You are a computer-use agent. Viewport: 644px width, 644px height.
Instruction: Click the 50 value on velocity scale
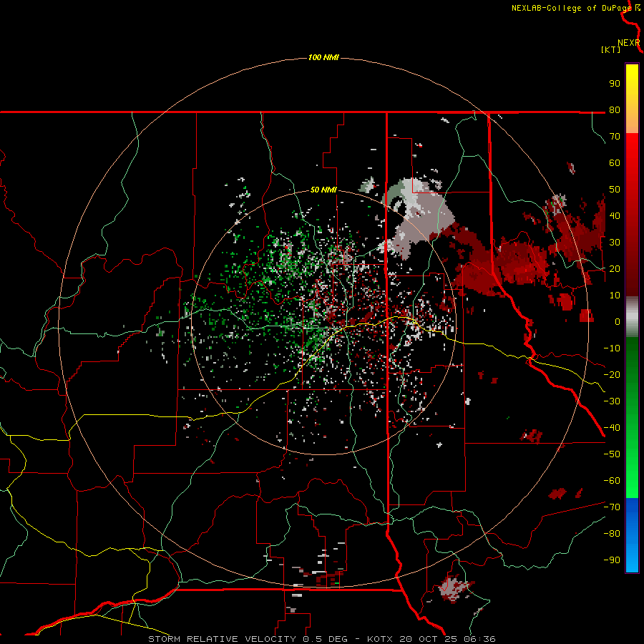tap(615, 190)
